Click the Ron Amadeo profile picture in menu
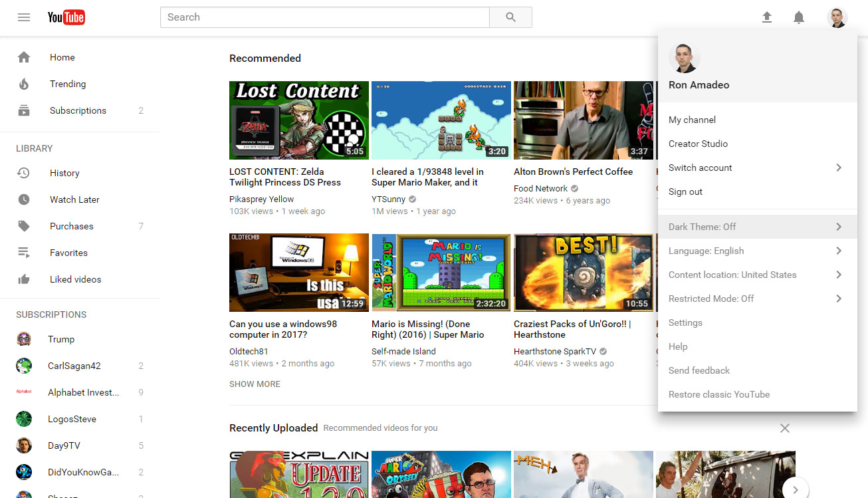Viewport: 868px width, 498px height. [684, 59]
